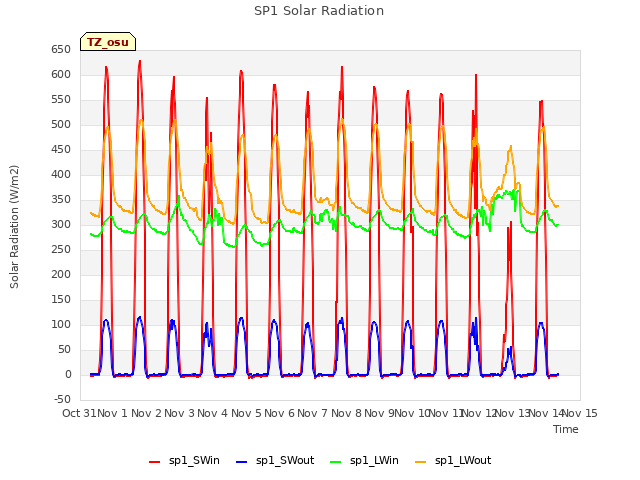Viewport: 640px width, 480px height.
Task: Click the Nov 10 x-axis date label
Action: 412,414
